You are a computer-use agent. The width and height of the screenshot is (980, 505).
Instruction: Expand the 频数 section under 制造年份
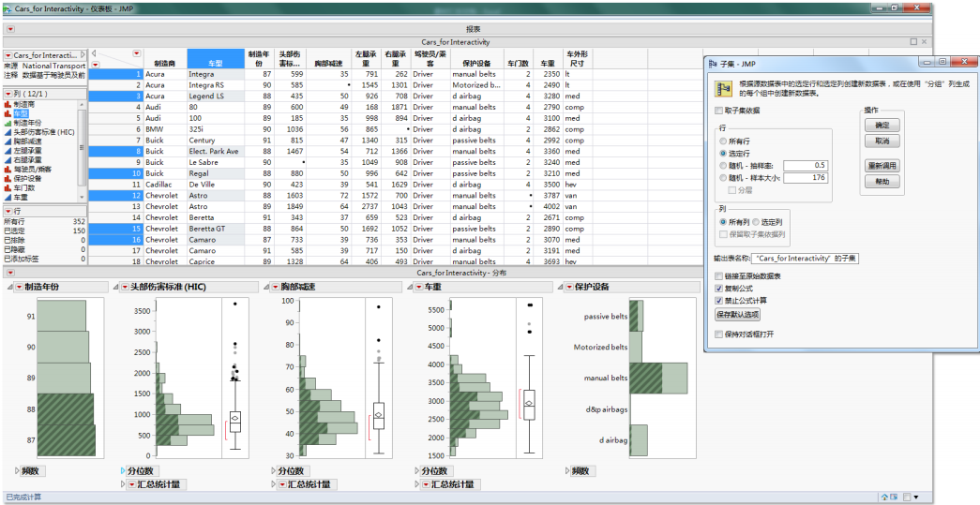(x=17, y=471)
